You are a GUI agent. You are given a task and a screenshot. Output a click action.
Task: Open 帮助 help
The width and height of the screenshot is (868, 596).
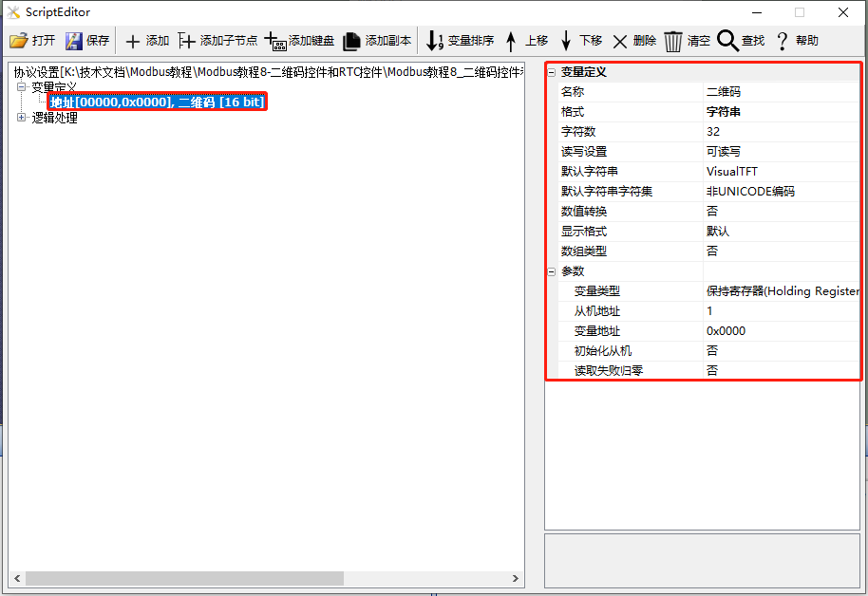click(783, 41)
